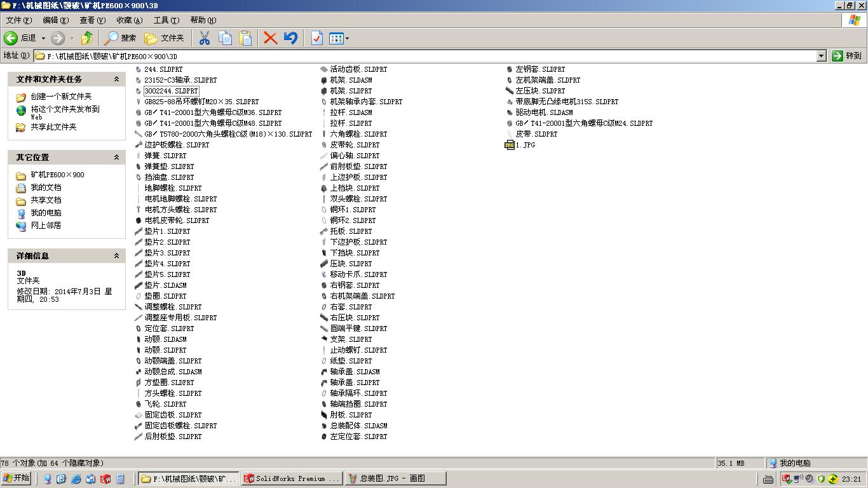
Task: Open 我的文档 from other places
Action: 46,187
